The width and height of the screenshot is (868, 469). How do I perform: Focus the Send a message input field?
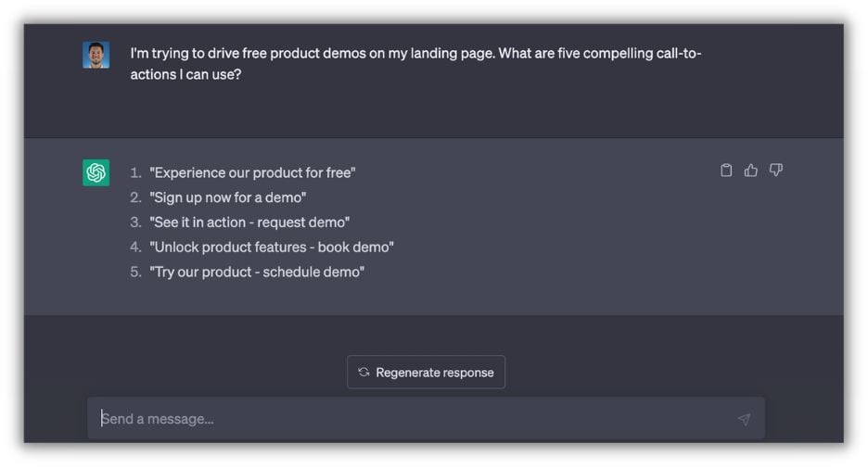[x=408, y=419]
